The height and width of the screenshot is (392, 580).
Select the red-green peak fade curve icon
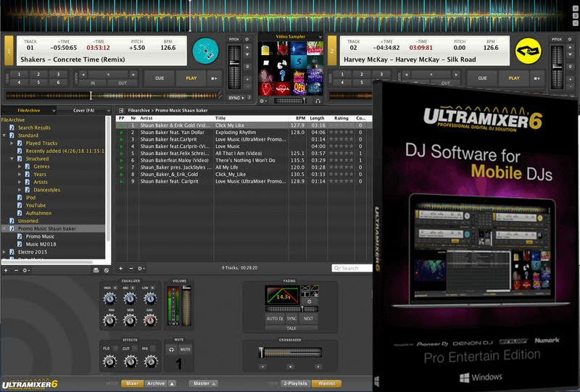tap(314, 288)
